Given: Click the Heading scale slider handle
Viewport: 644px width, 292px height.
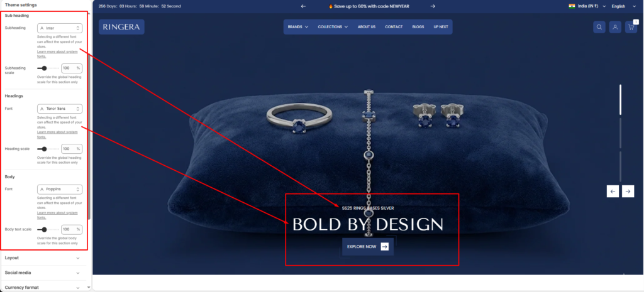Looking at the screenshot, I should click(44, 149).
